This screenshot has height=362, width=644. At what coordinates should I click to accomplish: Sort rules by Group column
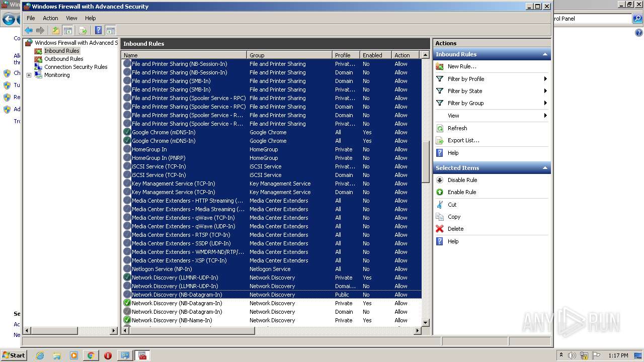coord(290,55)
